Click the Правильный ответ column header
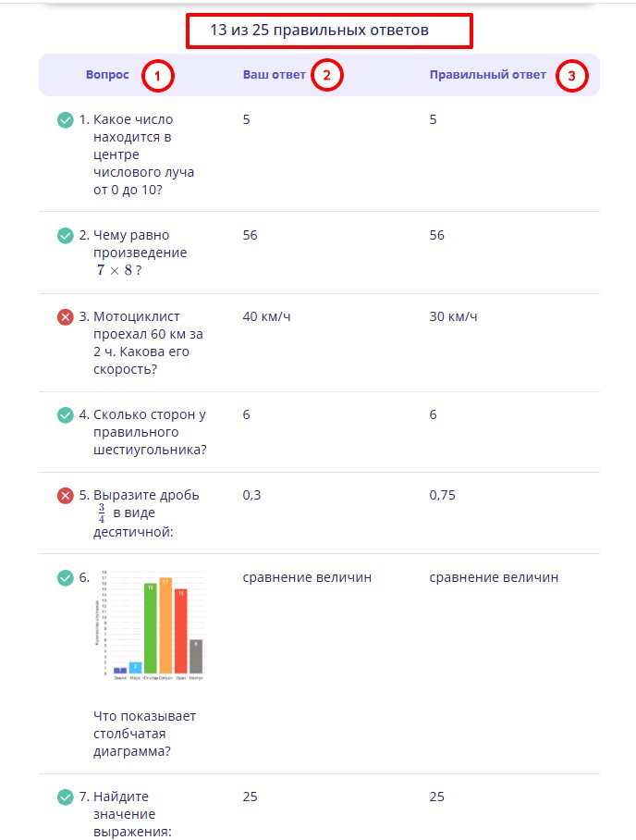The width and height of the screenshot is (636, 840). tap(487, 75)
